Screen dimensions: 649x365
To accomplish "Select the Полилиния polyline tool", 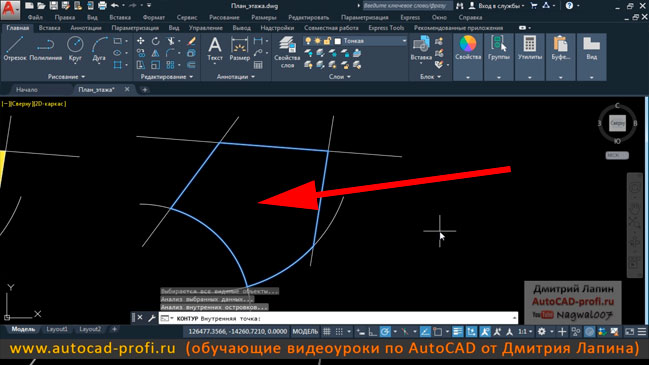I will [46, 48].
